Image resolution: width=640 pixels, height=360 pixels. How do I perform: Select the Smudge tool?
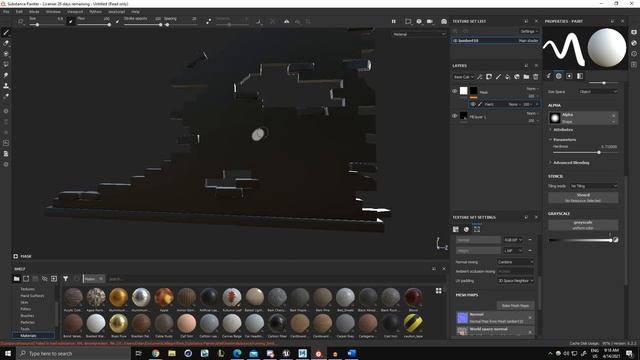(x=6, y=75)
